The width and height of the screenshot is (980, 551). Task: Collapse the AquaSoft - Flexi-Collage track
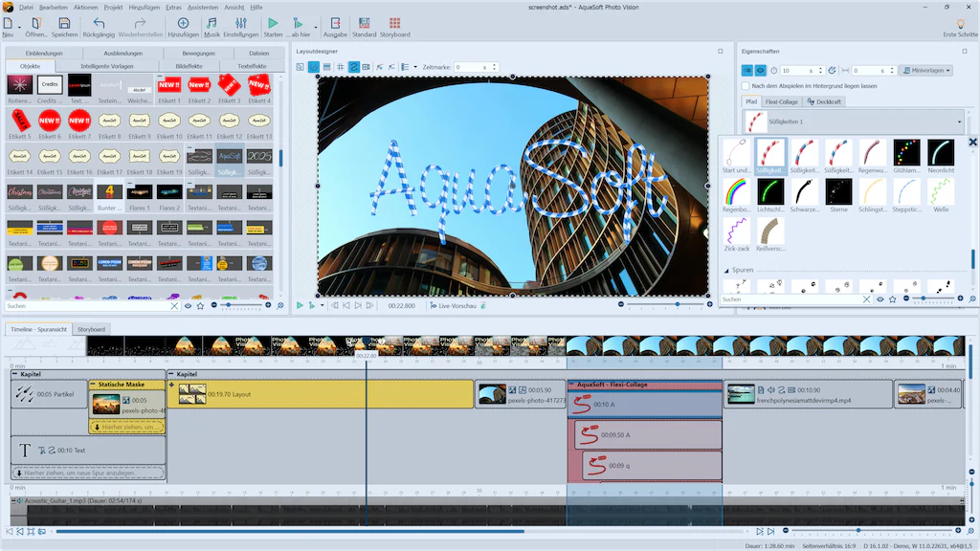pyautogui.click(x=572, y=385)
